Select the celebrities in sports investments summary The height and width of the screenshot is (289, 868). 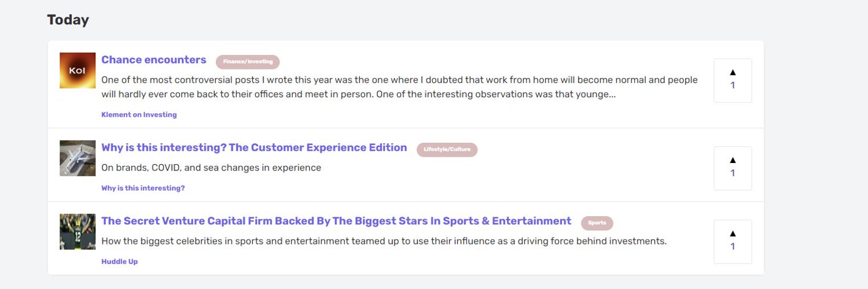tap(384, 242)
